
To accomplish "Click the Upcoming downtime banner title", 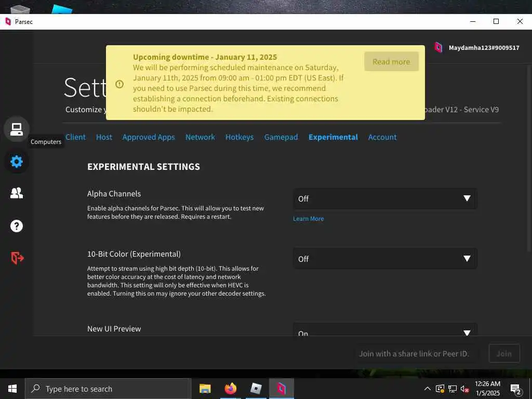I will 205,57.
